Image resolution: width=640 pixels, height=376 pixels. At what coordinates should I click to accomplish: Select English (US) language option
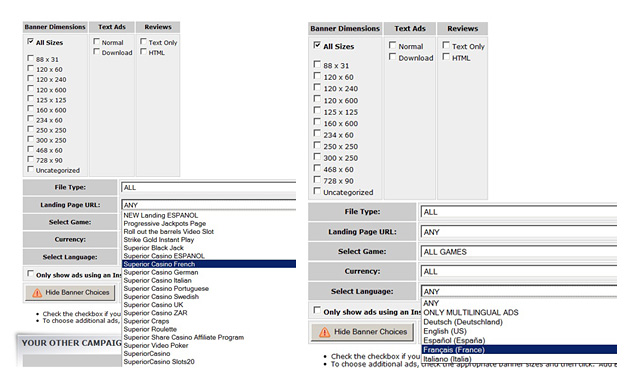[x=519, y=332]
